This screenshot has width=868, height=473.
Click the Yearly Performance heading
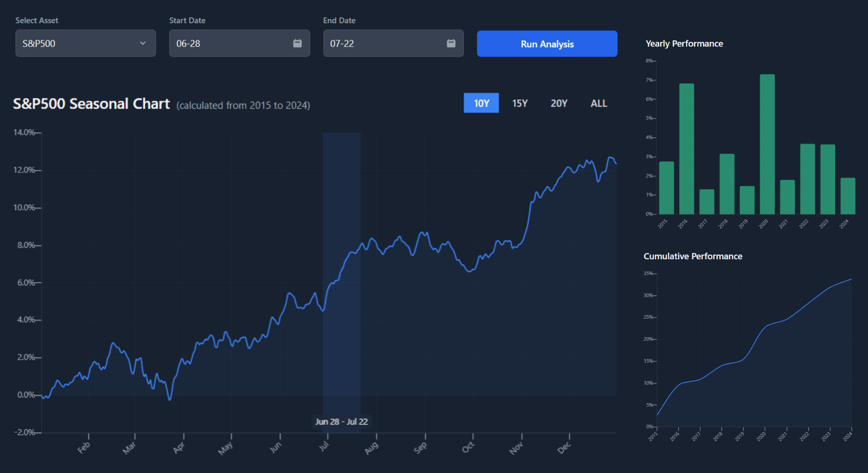(x=684, y=44)
